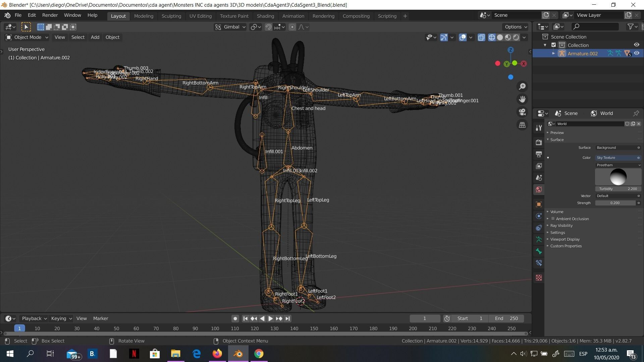Enable auto keying record button

(x=235, y=318)
